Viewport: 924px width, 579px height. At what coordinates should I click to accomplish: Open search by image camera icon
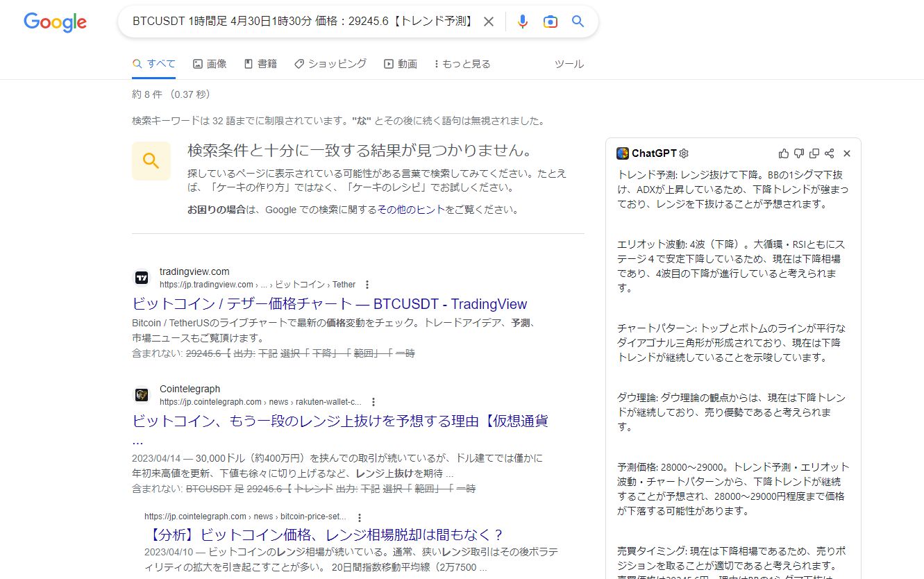pyautogui.click(x=551, y=22)
